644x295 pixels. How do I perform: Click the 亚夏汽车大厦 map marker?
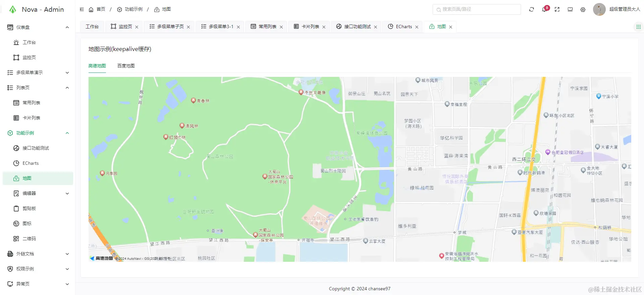point(514,232)
